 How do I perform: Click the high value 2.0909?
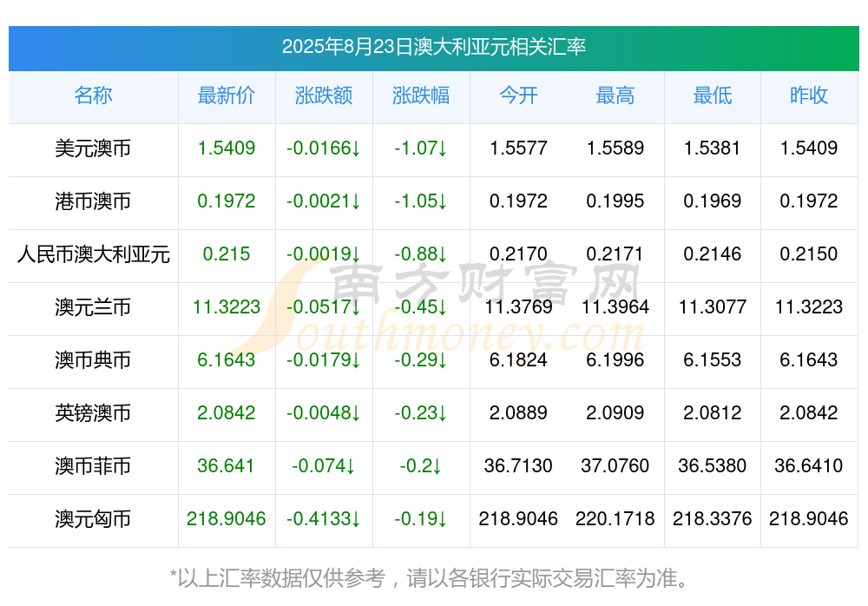point(615,413)
